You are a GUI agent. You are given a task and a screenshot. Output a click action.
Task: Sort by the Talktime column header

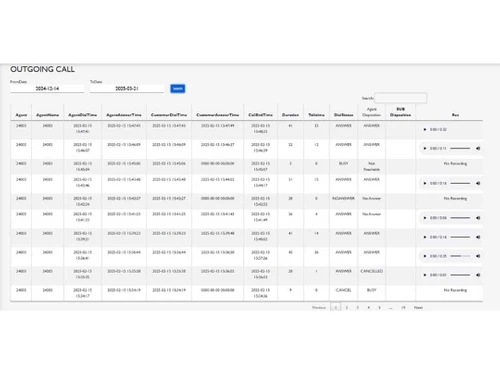[x=316, y=115]
